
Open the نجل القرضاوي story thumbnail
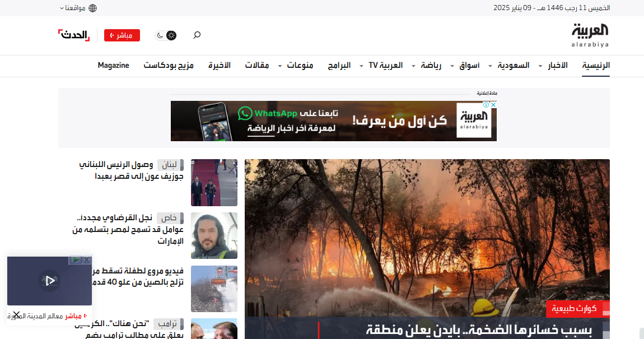coord(214,236)
